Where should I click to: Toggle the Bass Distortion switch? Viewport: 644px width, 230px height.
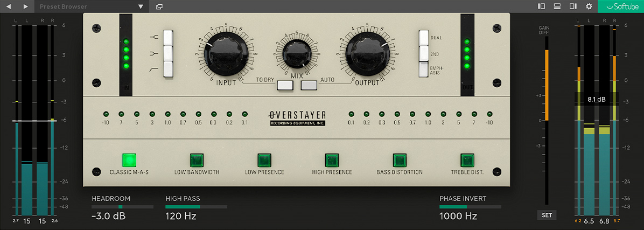pos(399,160)
